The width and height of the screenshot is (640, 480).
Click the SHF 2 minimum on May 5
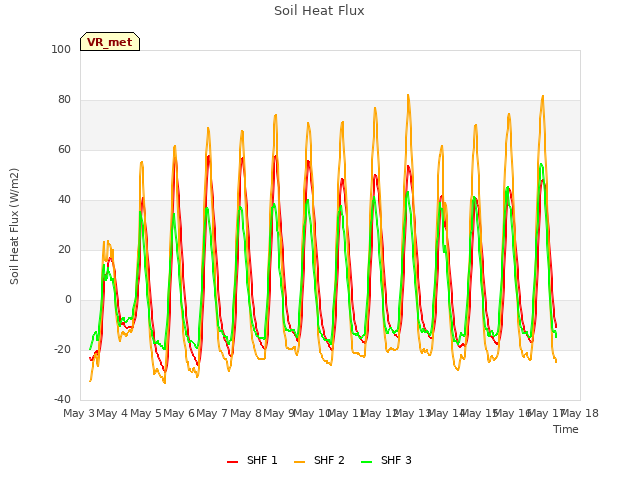164,382
